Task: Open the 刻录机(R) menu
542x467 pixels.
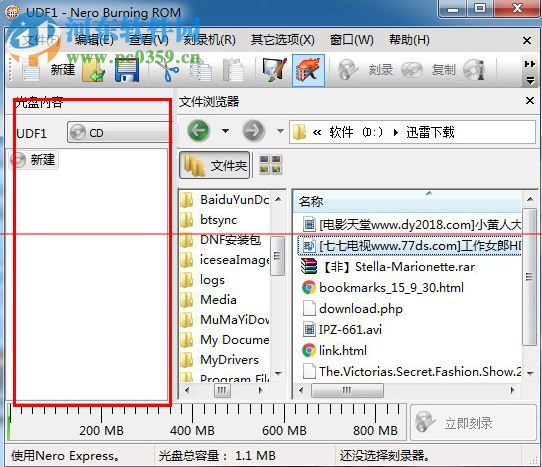Action: (209, 40)
